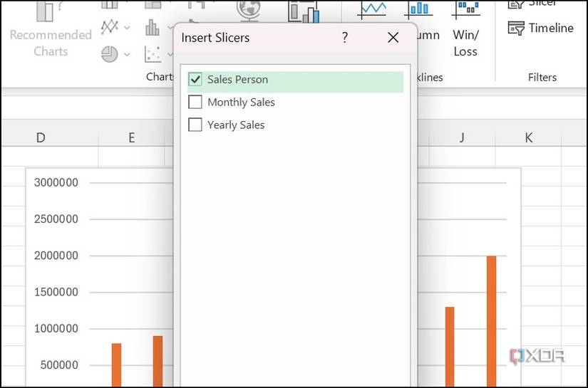Click the Insert Slicers dialog title
Screen dimensions: 588x388
215,38
